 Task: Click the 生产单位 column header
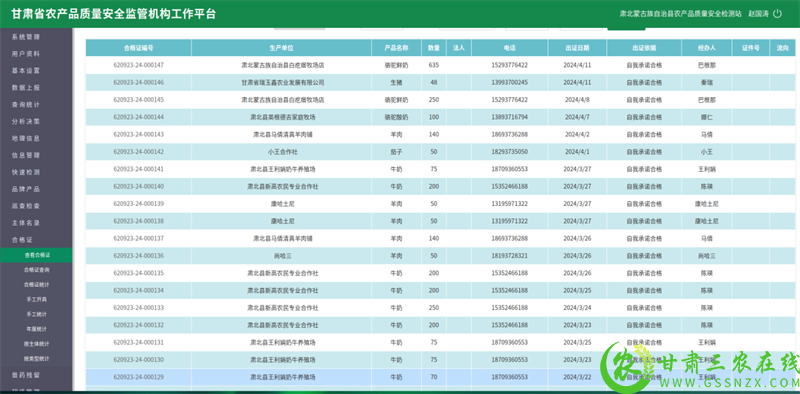click(282, 48)
